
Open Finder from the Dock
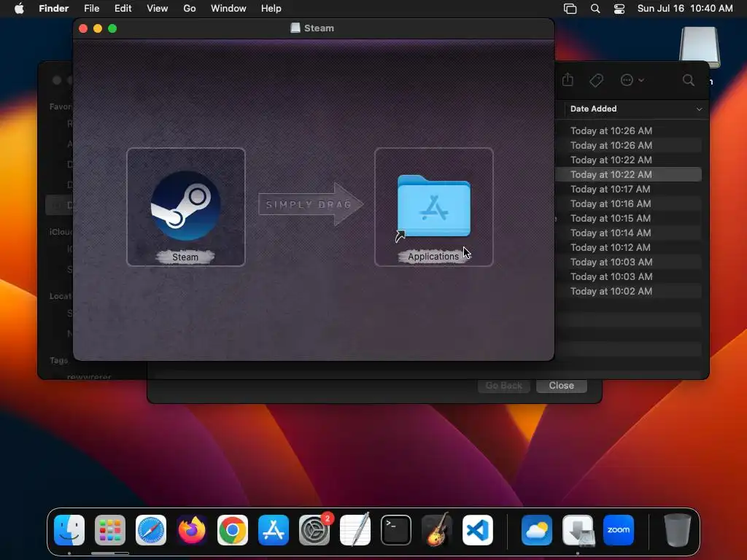pyautogui.click(x=69, y=530)
